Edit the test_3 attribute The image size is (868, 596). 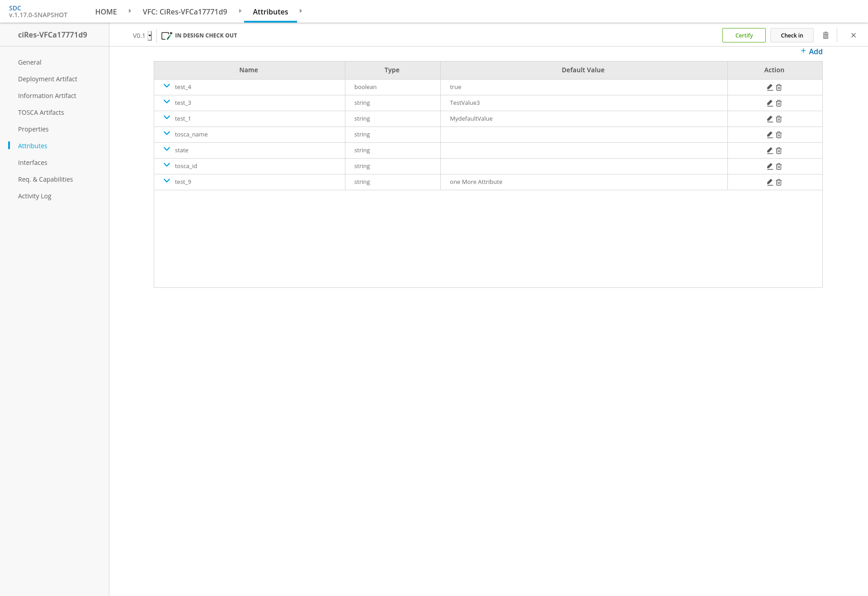pyautogui.click(x=769, y=103)
